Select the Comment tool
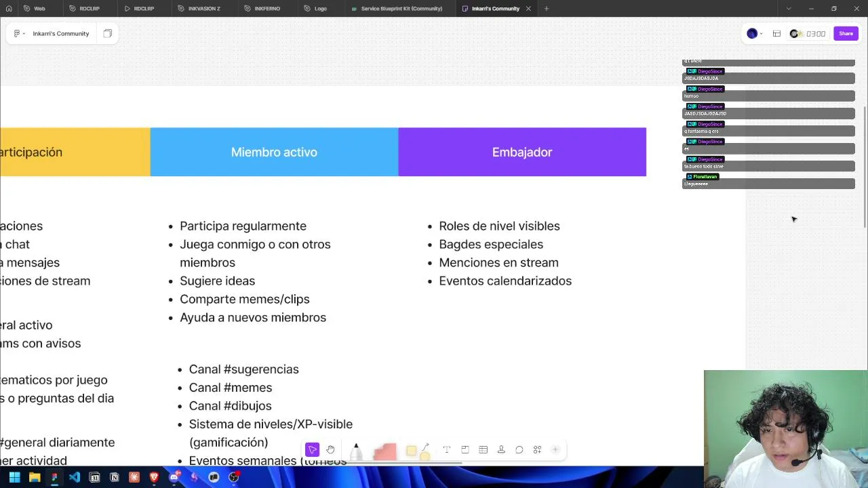Screen dimensions: 868x488 pos(519,449)
